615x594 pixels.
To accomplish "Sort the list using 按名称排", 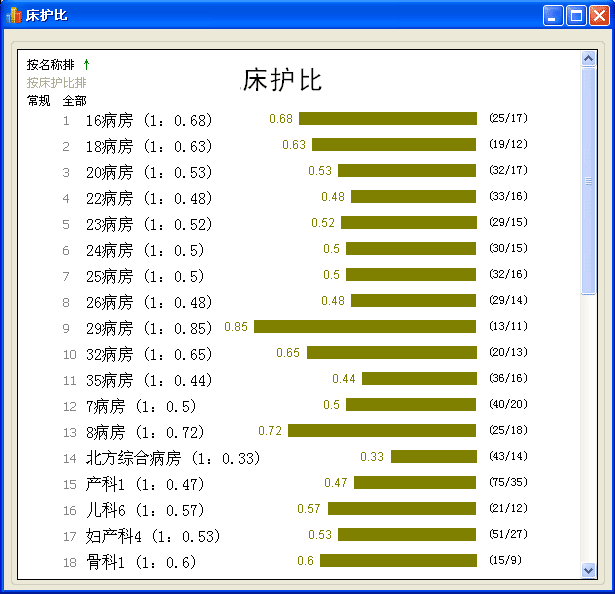I will 50,64.
